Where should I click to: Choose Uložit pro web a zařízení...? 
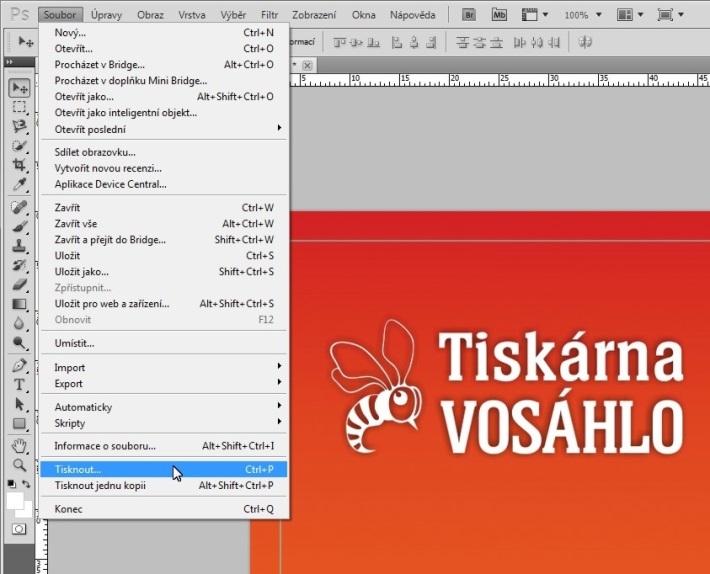tap(164, 303)
